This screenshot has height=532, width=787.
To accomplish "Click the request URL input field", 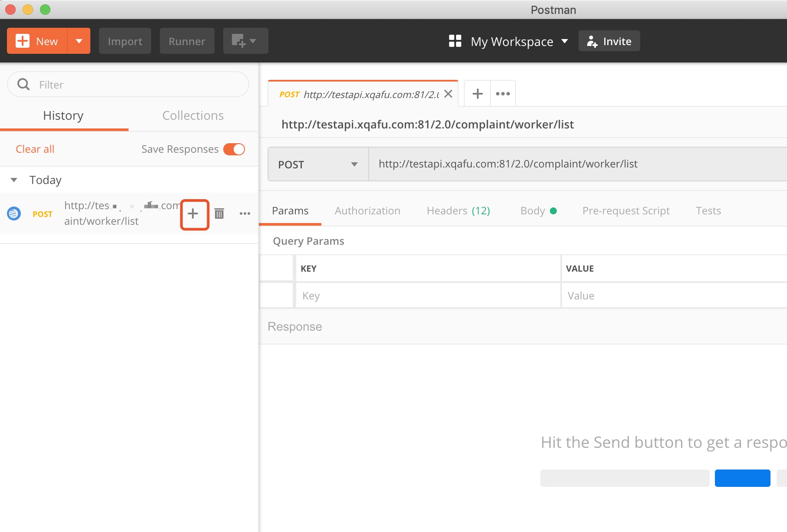I will tap(578, 164).
